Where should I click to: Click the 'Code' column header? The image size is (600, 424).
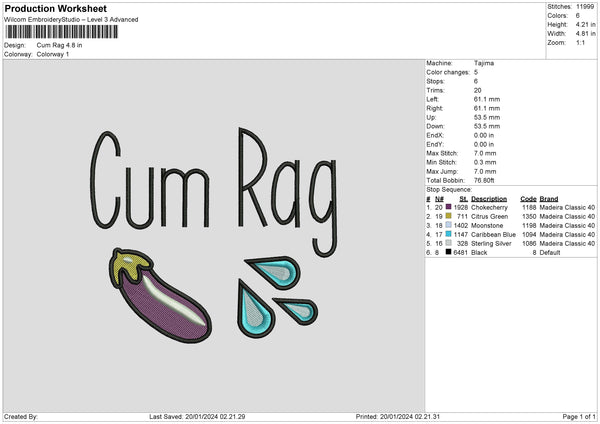coord(528,199)
